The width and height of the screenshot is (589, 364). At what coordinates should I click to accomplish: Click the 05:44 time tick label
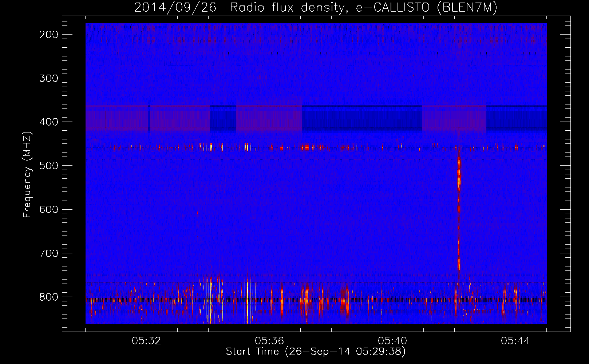[515, 341]
